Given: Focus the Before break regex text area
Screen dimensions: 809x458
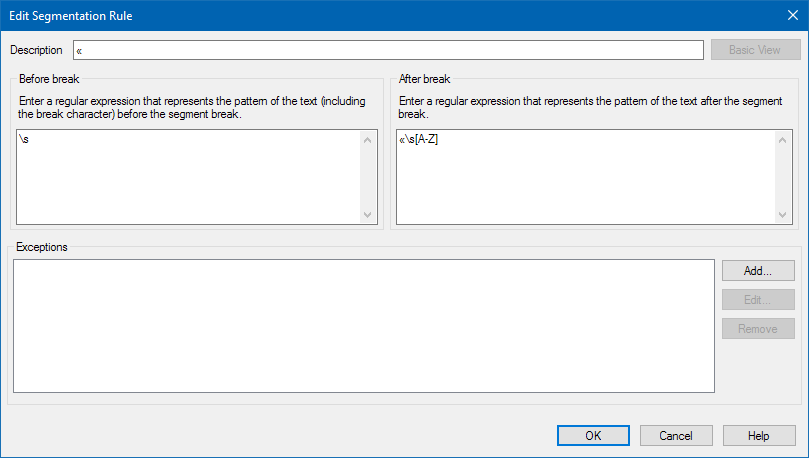Looking at the screenshot, I should point(188,177).
